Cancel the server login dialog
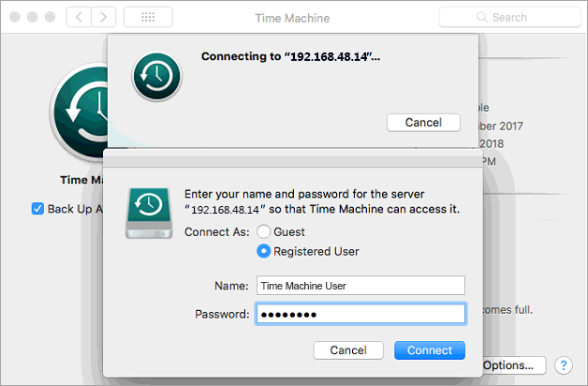The width and height of the screenshot is (588, 386). click(348, 350)
